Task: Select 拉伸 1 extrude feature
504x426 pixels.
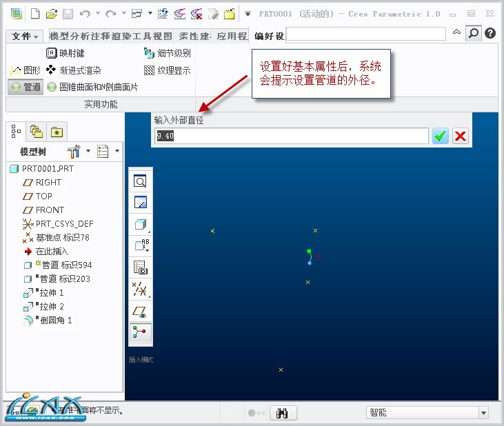Action: point(43,293)
